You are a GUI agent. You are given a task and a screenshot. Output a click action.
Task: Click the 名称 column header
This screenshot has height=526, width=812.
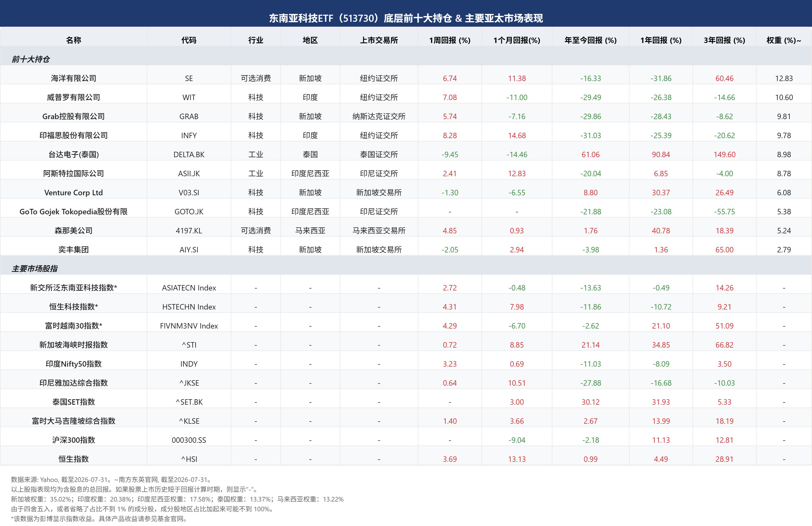[73, 40]
